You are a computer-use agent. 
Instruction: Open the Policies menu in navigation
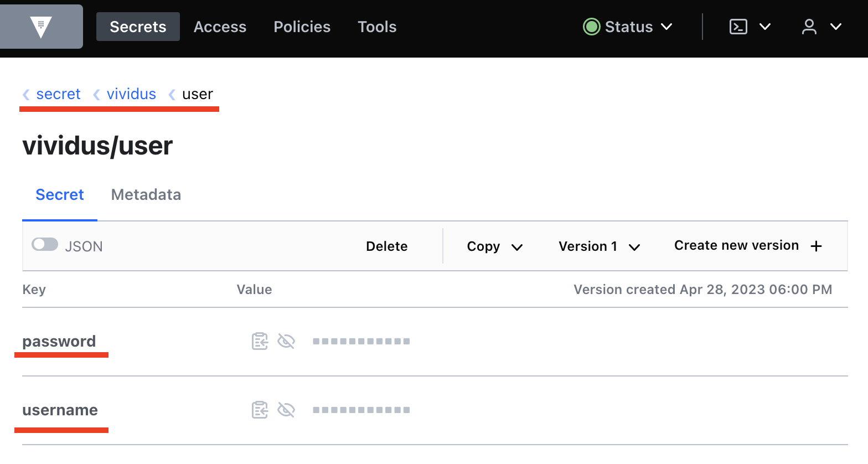pos(302,27)
